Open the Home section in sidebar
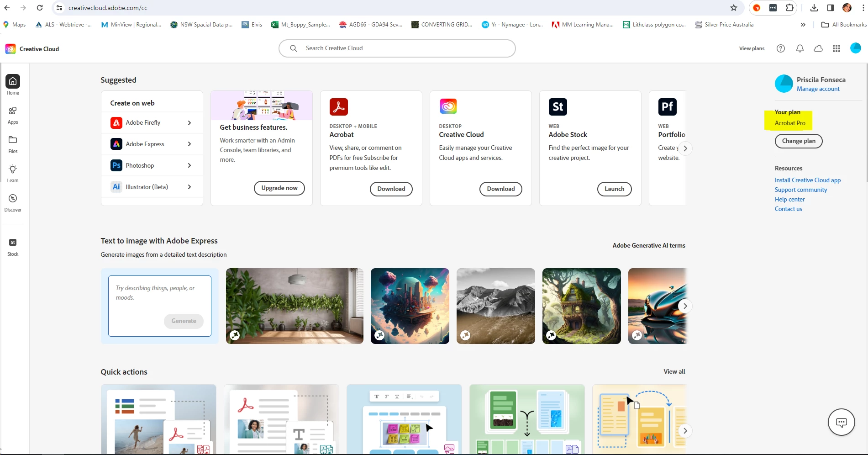The image size is (868, 455). pos(13,85)
